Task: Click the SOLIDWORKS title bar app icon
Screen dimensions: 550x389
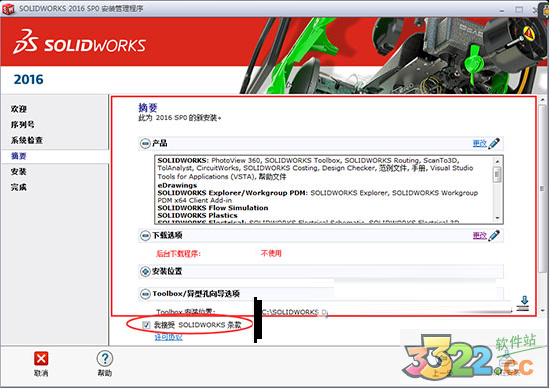Action: click(8, 9)
